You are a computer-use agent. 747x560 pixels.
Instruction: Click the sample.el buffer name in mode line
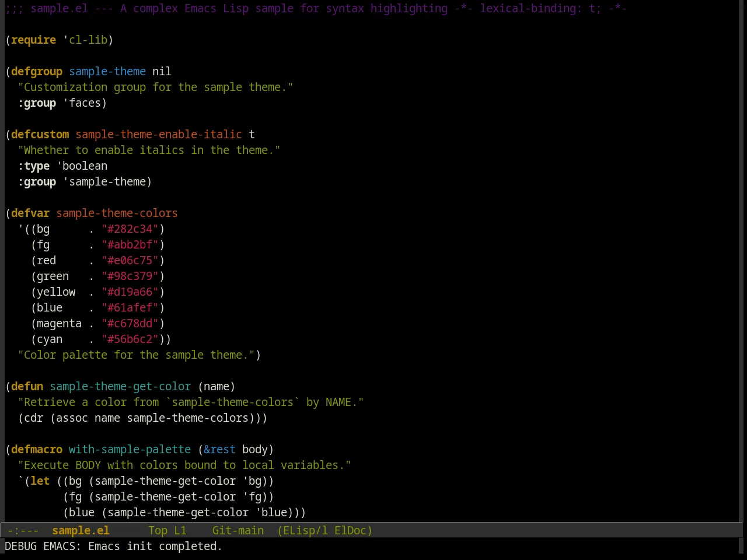tap(81, 530)
